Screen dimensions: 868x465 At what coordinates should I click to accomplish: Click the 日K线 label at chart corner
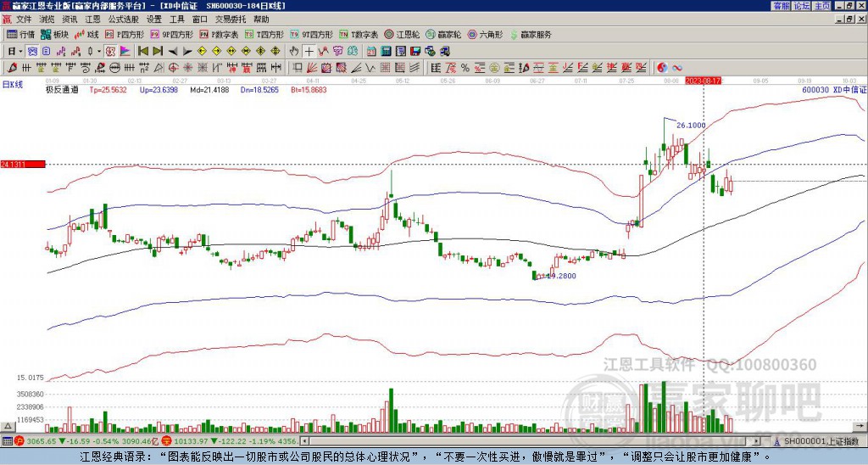[13, 85]
